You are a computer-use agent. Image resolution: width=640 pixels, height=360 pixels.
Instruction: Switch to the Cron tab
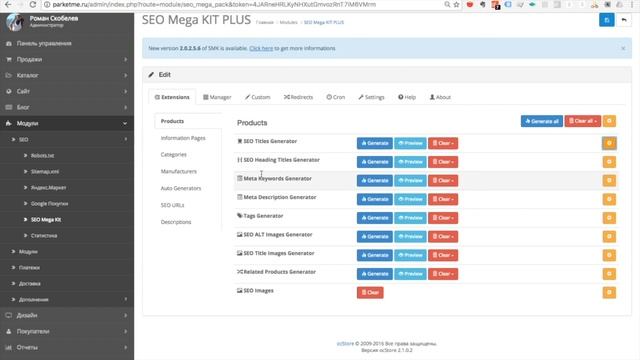click(336, 97)
